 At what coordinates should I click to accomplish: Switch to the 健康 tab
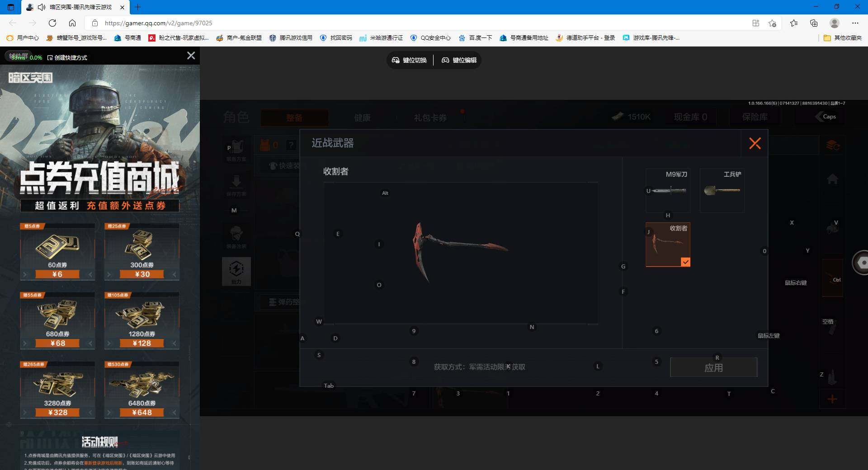tap(362, 117)
